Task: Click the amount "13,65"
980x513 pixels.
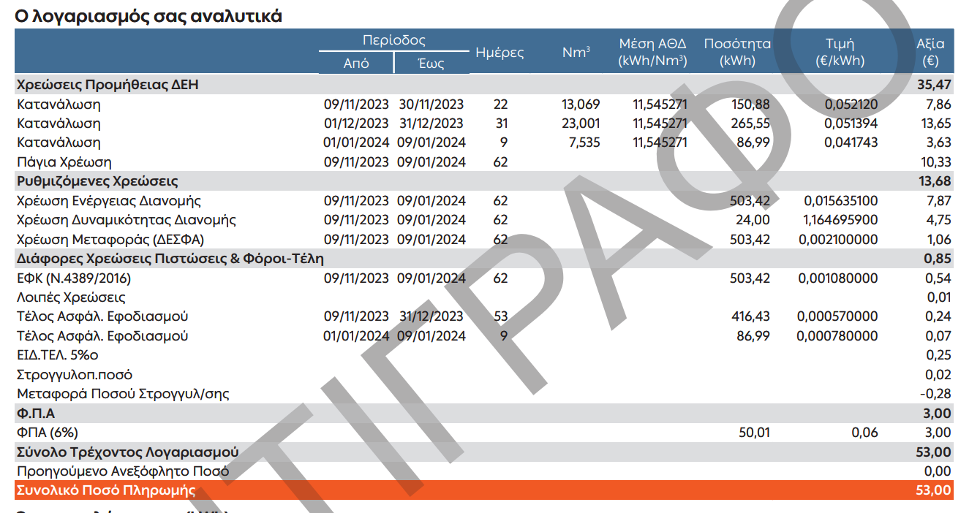Action: (x=935, y=123)
